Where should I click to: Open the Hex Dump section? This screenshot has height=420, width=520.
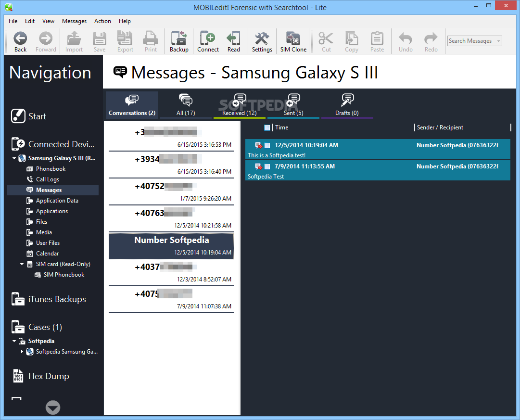pyautogui.click(x=41, y=376)
